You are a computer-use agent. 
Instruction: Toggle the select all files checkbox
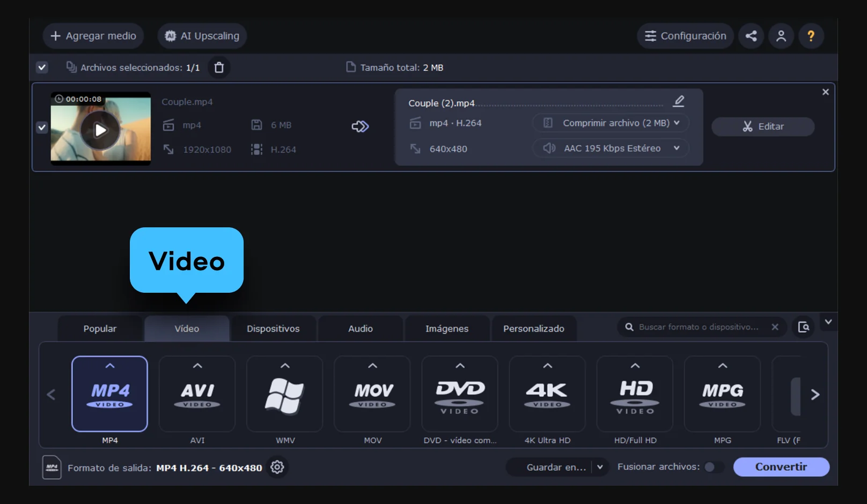click(42, 68)
